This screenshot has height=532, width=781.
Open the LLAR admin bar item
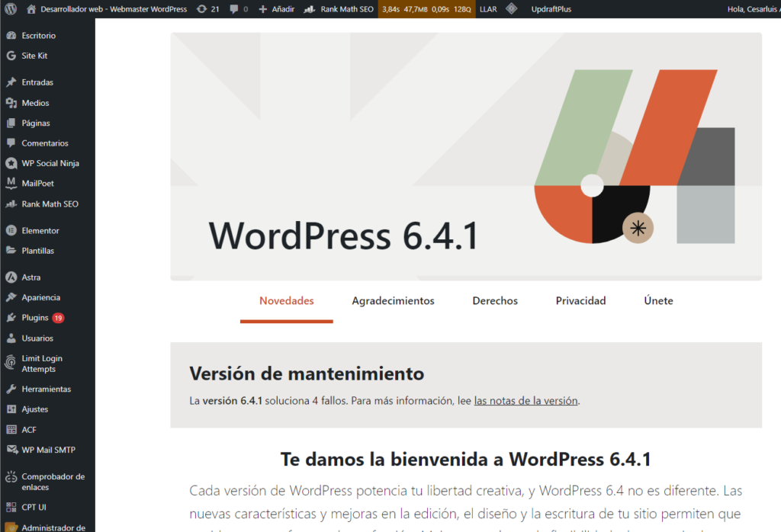[488, 9]
